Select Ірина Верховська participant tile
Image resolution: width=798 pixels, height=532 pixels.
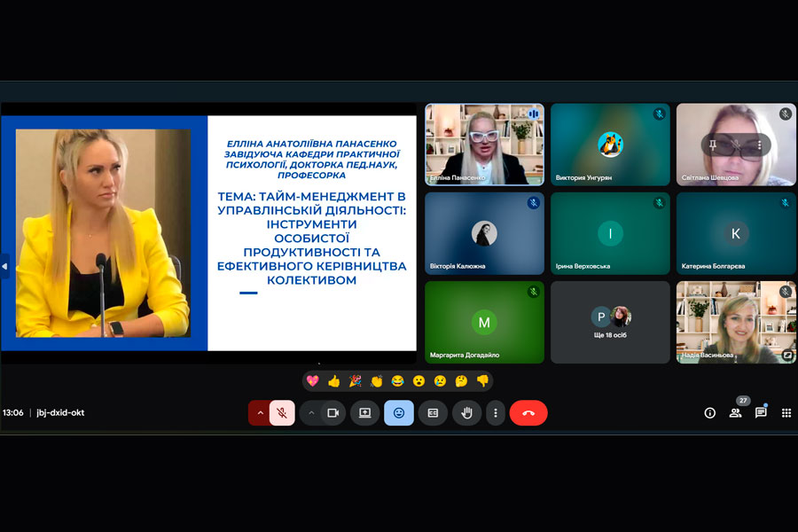coord(610,233)
